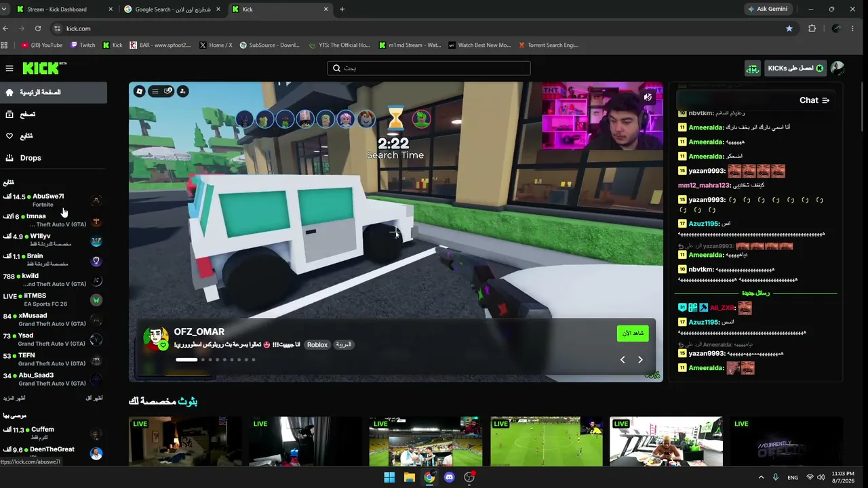Open iiTMBS channel in the sidebar
The height and width of the screenshot is (488, 868).
coord(53,300)
